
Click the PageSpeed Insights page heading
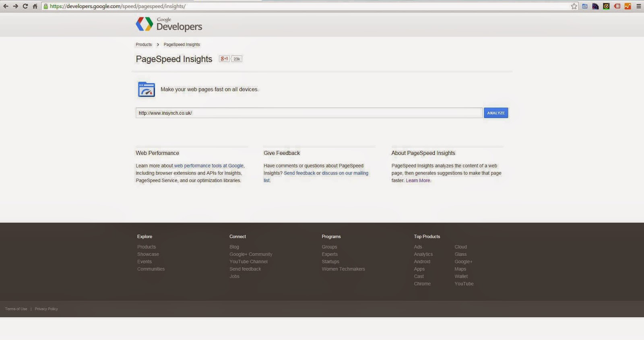(174, 59)
